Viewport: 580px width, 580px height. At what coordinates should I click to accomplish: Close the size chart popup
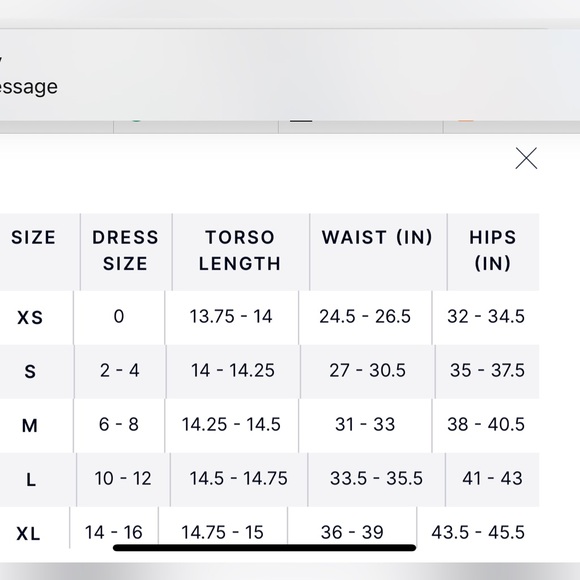point(526,158)
